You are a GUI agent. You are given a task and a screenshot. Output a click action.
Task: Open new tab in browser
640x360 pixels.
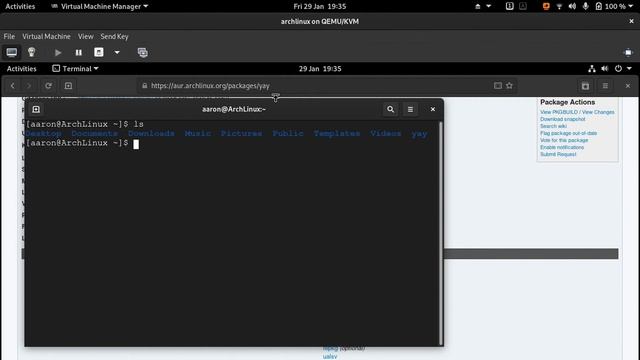[x=68, y=86]
